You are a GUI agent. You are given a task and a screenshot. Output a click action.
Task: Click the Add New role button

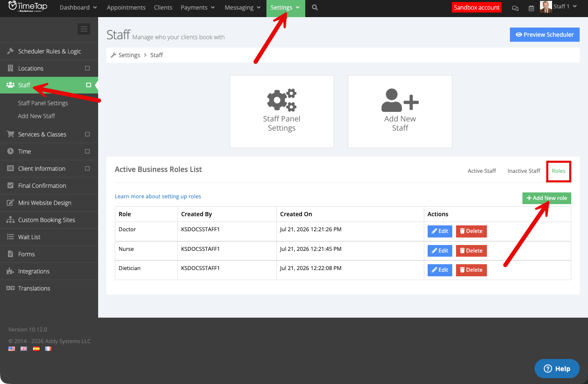[547, 198]
